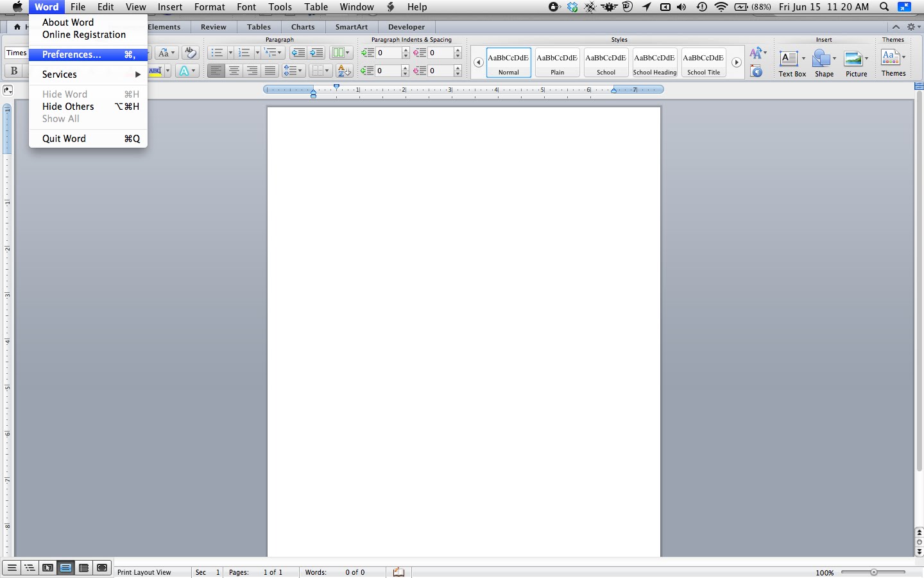Open the Wi-Fi status menu

pos(722,7)
